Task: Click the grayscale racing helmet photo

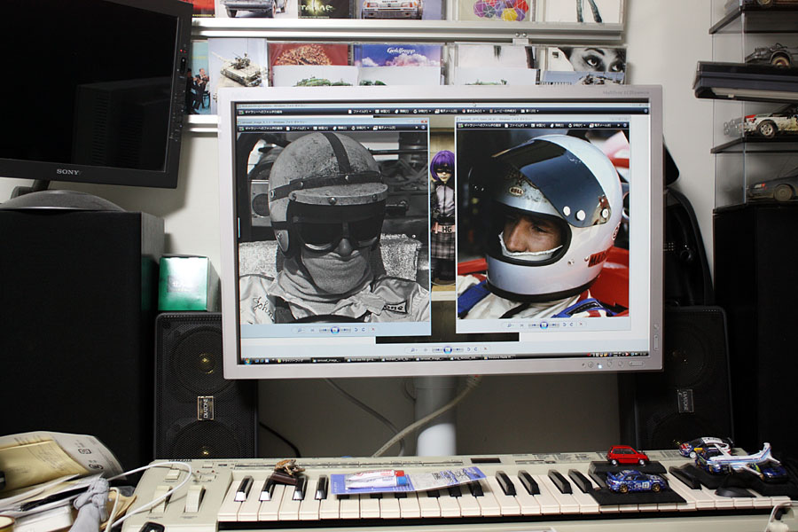Action: (x=334, y=228)
